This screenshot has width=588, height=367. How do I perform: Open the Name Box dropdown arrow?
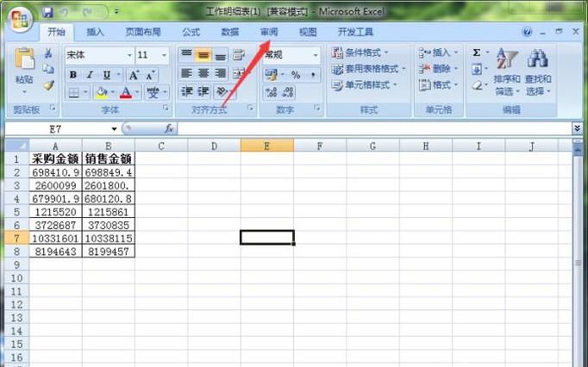114,129
